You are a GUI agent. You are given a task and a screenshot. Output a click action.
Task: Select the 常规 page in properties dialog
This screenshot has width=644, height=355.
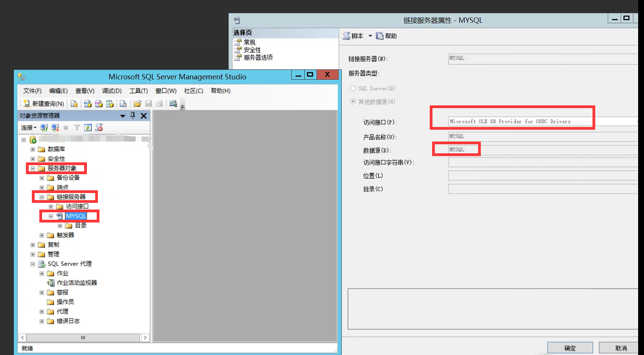[x=249, y=42]
